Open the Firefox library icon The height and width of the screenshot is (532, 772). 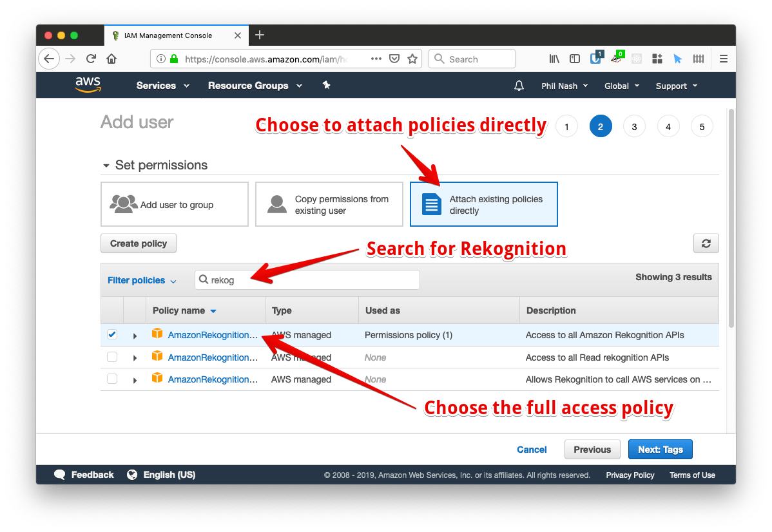point(554,59)
